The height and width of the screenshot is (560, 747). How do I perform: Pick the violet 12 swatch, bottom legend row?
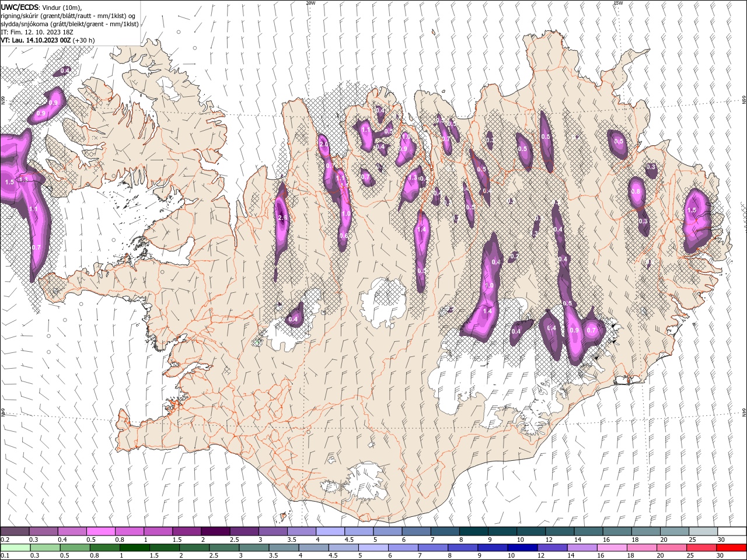(551, 548)
